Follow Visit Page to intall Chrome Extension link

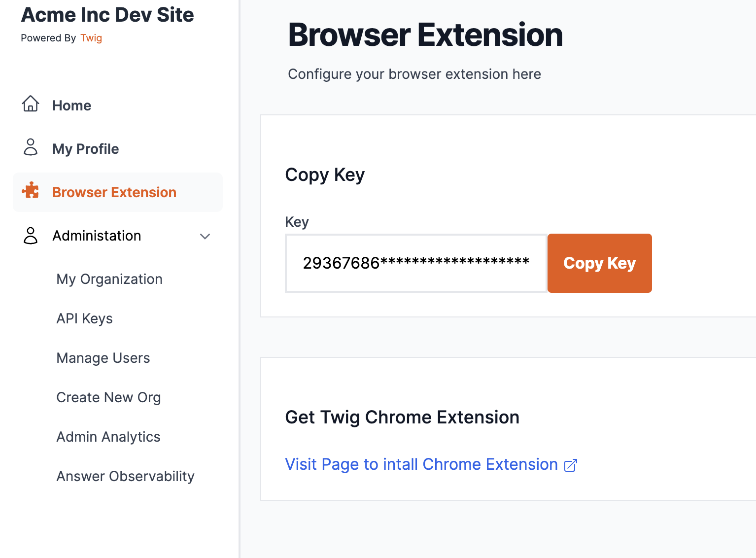click(421, 464)
